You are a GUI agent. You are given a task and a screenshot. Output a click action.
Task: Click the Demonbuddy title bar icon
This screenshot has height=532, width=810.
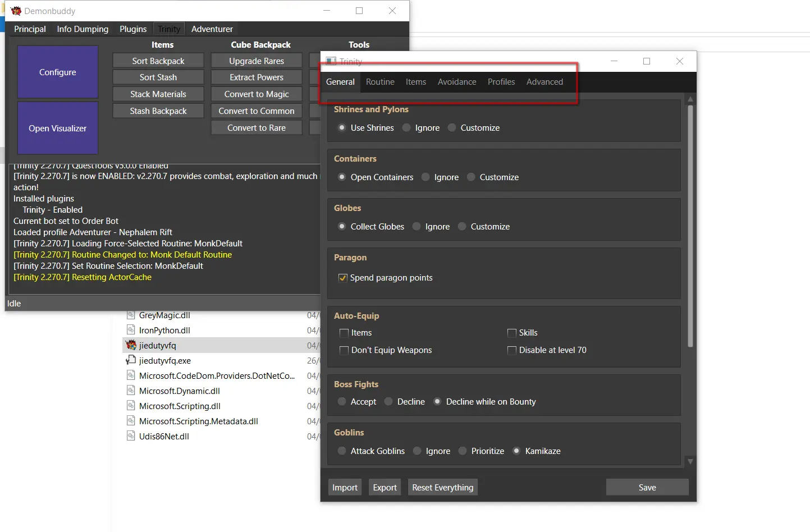pos(16,11)
